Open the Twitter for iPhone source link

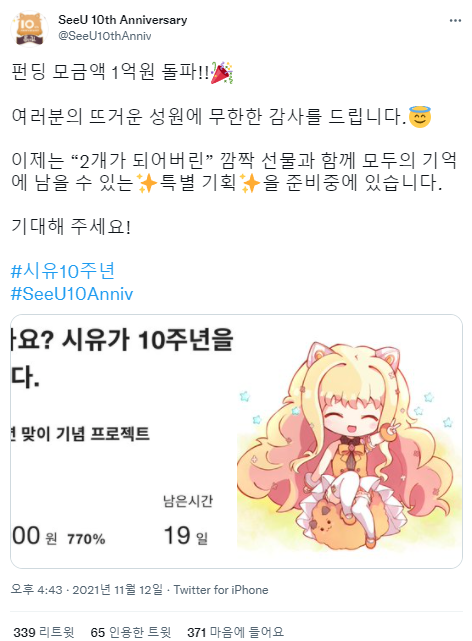pyautogui.click(x=221, y=590)
